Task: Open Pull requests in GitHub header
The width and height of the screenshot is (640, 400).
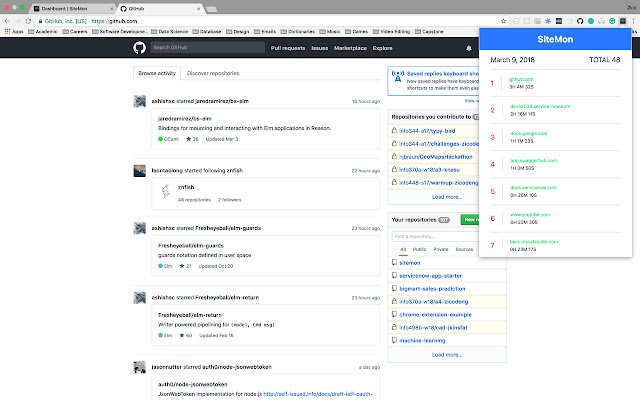Action: pos(288,48)
